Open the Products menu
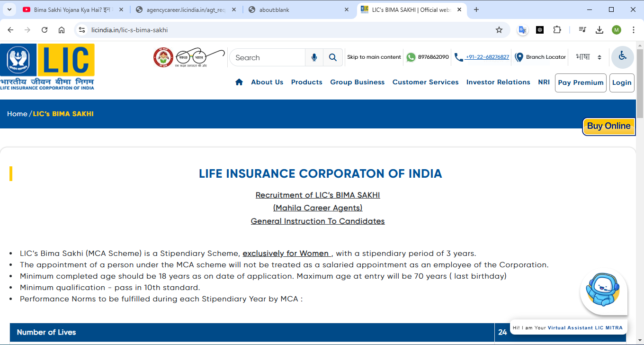This screenshot has height=345, width=644. pyautogui.click(x=306, y=82)
